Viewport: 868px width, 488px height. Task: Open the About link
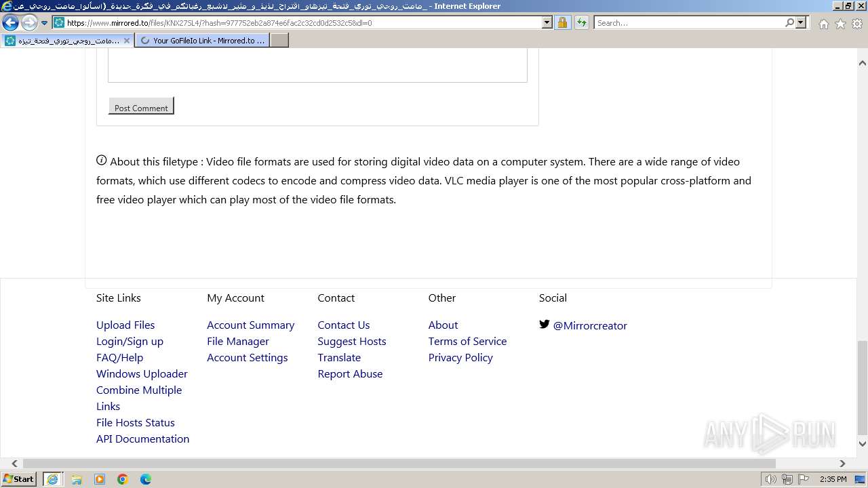click(443, 325)
